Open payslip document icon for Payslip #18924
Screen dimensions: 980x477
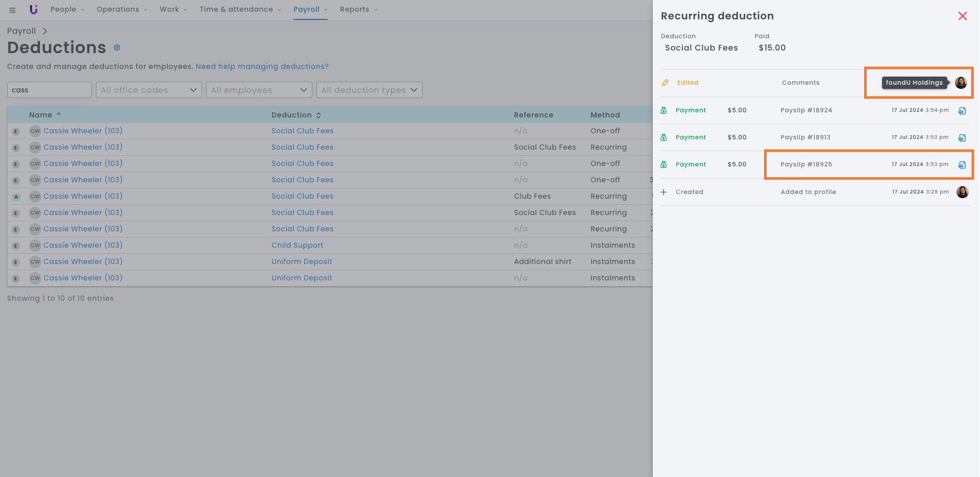[962, 111]
